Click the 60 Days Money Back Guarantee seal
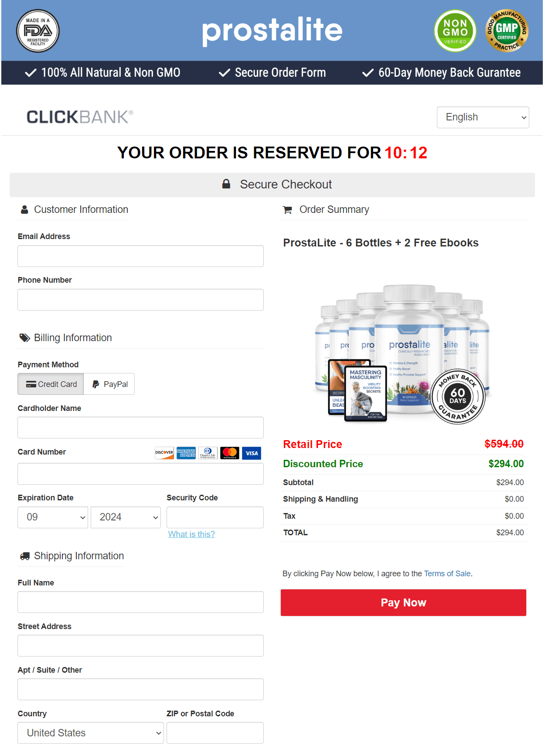 458,397
